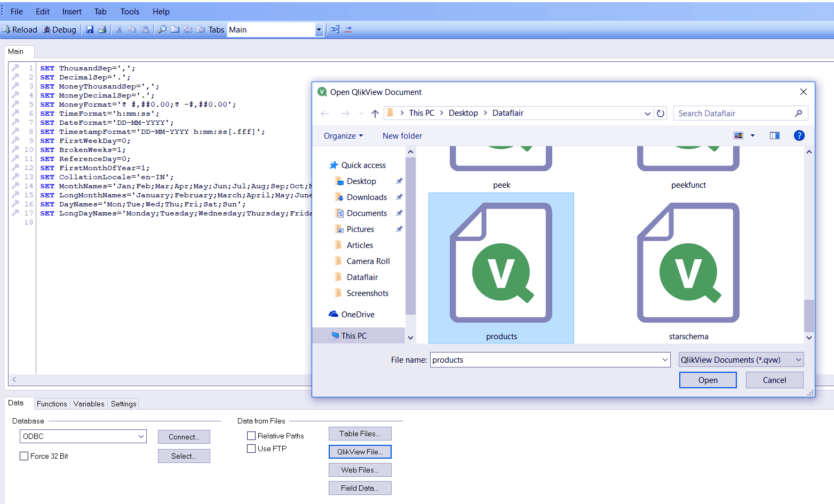Click the Save icon in the toolbar

[90, 29]
